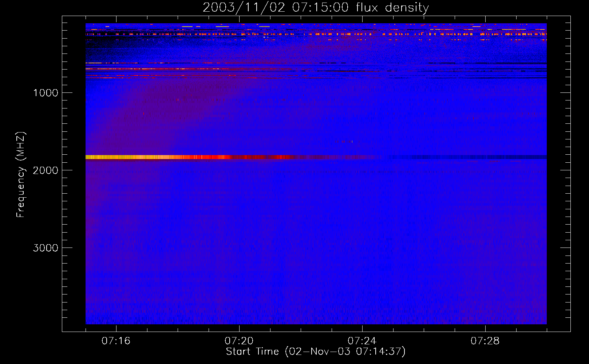The height and width of the screenshot is (364, 589).
Task: Click the 07:28 time tick label
Action: [x=485, y=341]
